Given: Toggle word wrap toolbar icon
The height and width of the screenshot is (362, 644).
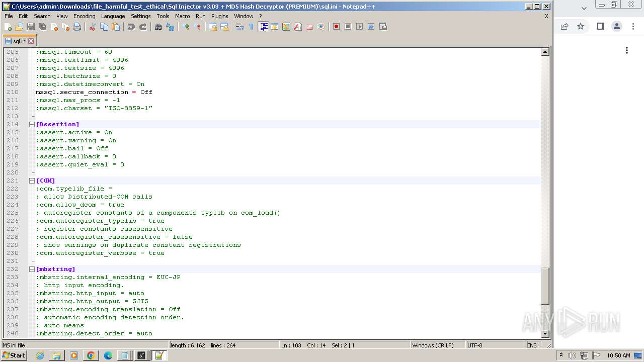Looking at the screenshot, I should pos(240,27).
